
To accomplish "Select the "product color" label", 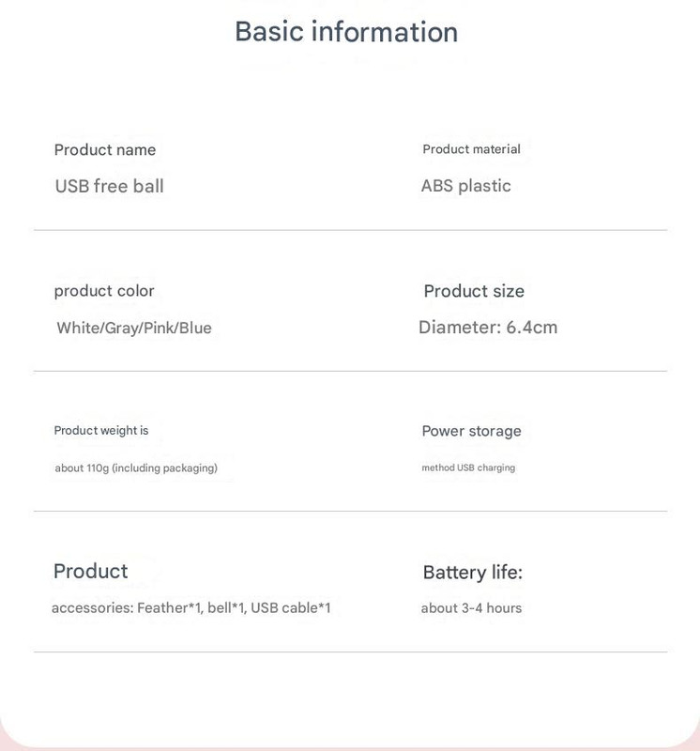I will click(104, 291).
